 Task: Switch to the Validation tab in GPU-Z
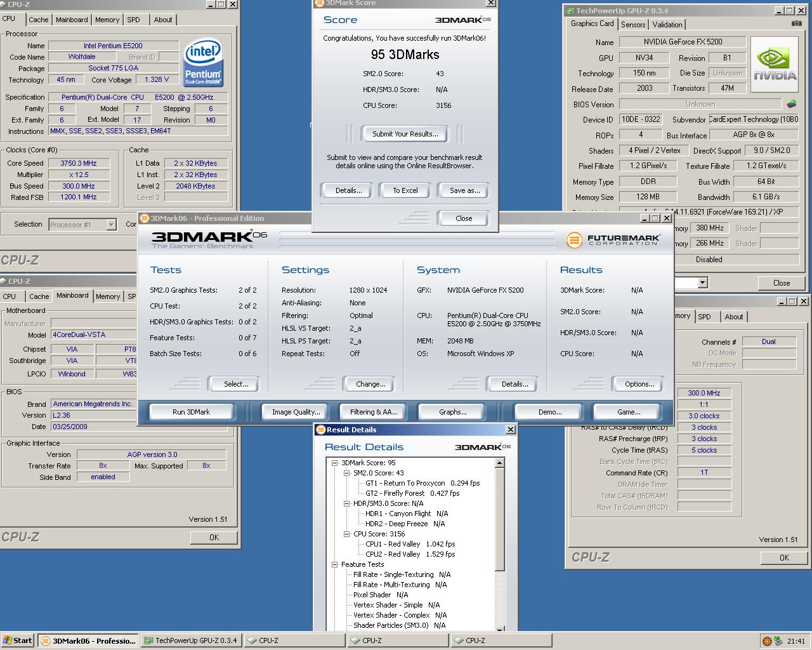(667, 24)
